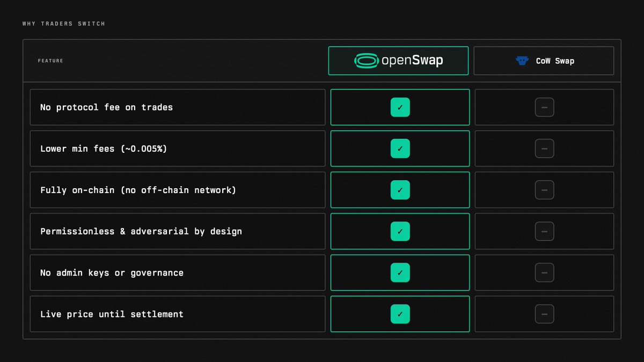
Task: Click the openSwap ring logo icon
Action: point(367,61)
